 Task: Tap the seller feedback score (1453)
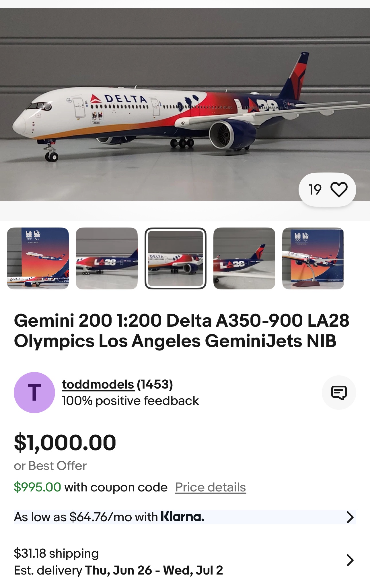tap(155, 385)
